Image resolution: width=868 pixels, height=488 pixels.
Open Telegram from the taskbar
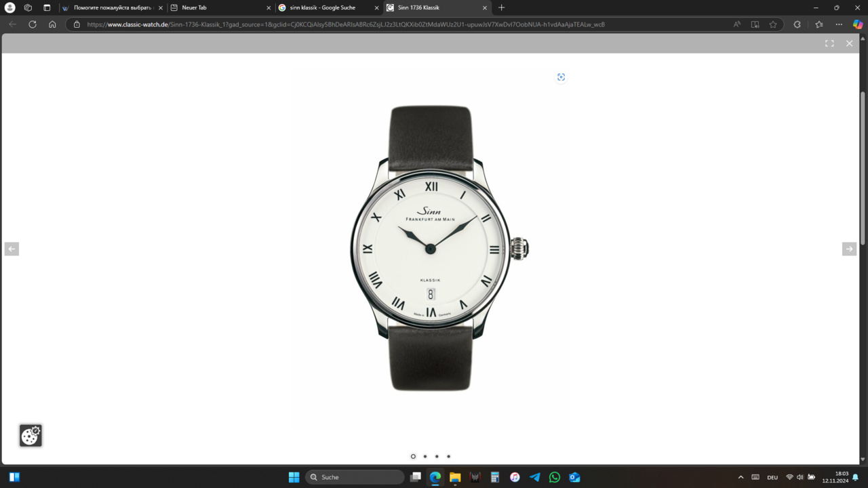[534, 477]
